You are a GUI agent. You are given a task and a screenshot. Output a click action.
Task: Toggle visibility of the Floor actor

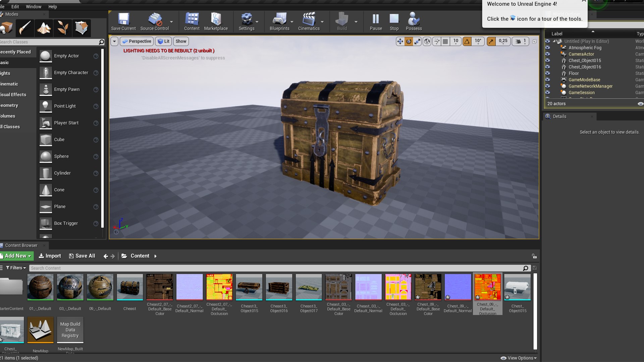pos(547,73)
